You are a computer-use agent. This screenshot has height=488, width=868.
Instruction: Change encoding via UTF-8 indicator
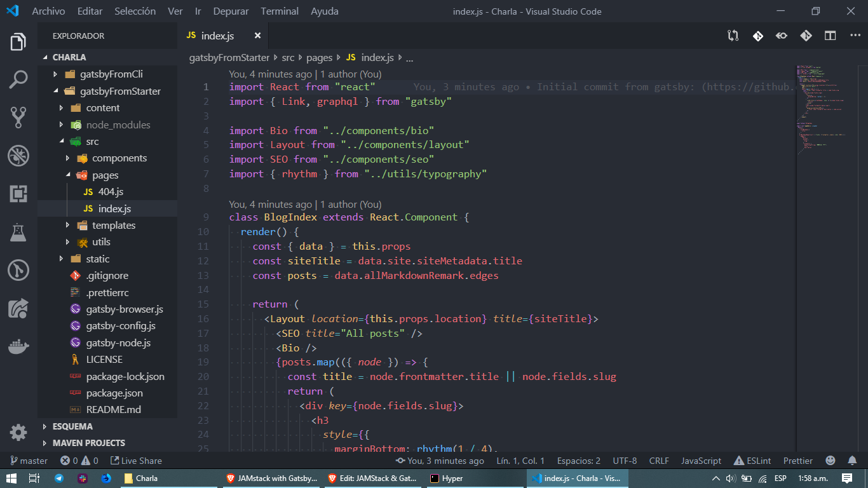pyautogui.click(x=625, y=461)
